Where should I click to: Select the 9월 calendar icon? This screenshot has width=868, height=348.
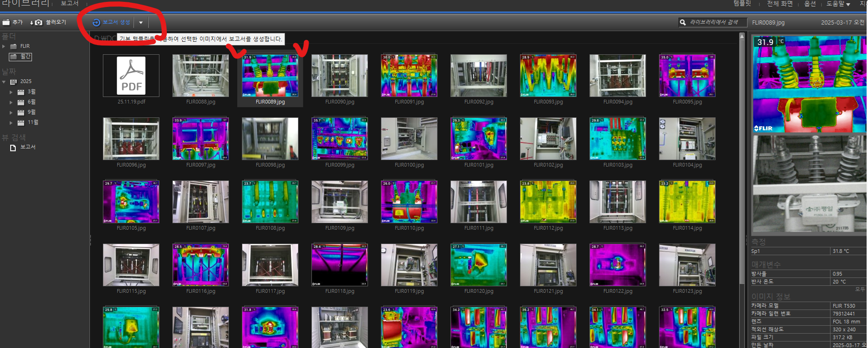coord(20,112)
